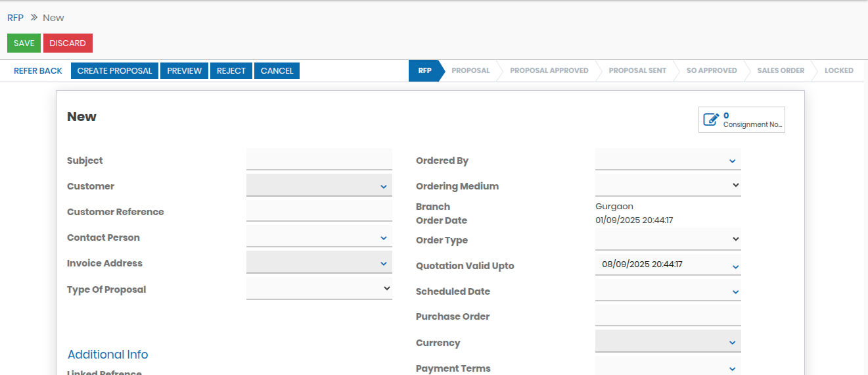Image resolution: width=868 pixels, height=375 pixels.
Task: Open the RFP breadcrumb link
Action: (15, 18)
